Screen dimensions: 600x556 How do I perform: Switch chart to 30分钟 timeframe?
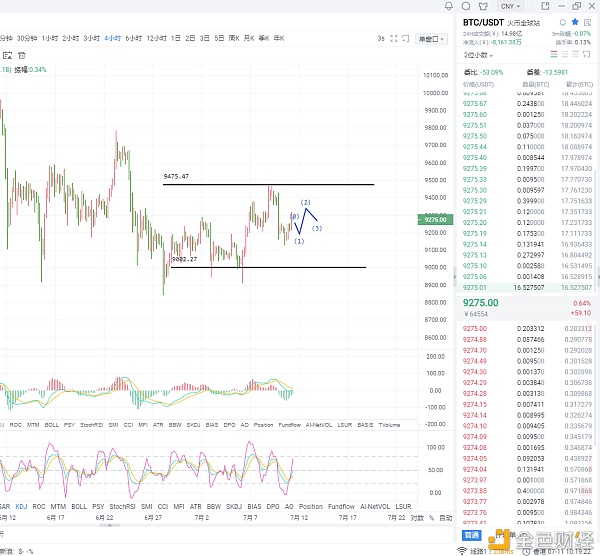pyautogui.click(x=27, y=38)
